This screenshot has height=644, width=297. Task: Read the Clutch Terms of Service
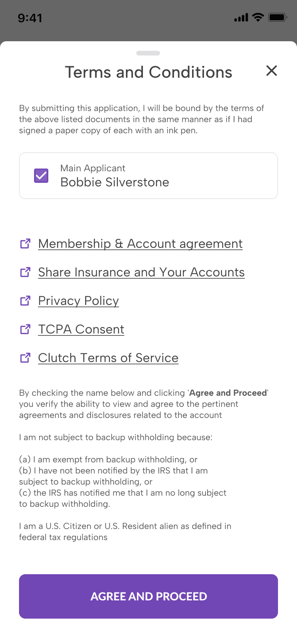(108, 358)
